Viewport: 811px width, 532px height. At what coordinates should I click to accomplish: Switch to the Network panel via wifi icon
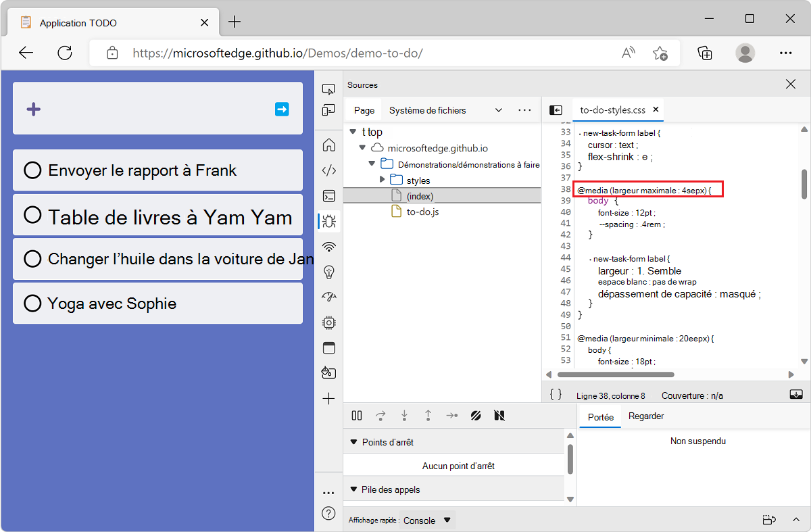click(x=328, y=247)
